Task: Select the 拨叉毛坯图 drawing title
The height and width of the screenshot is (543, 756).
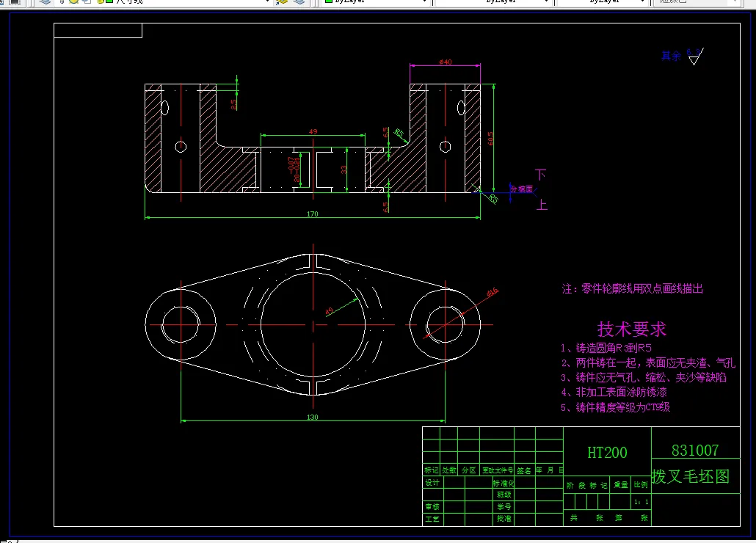Action: click(691, 476)
